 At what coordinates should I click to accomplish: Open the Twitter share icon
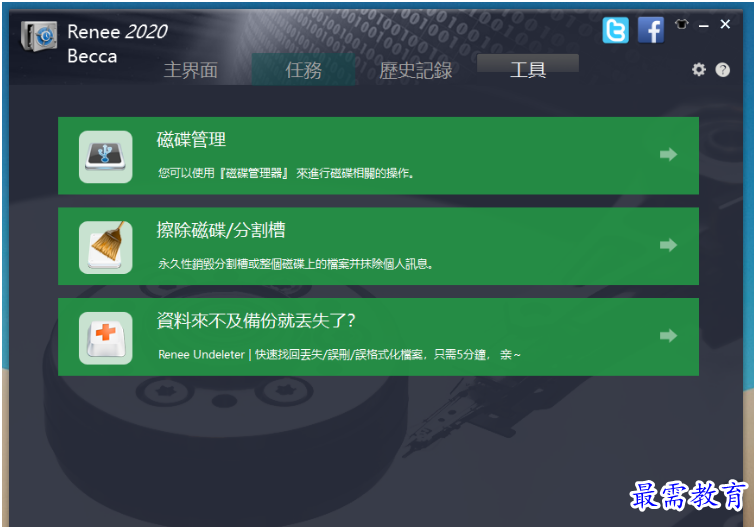tap(616, 30)
